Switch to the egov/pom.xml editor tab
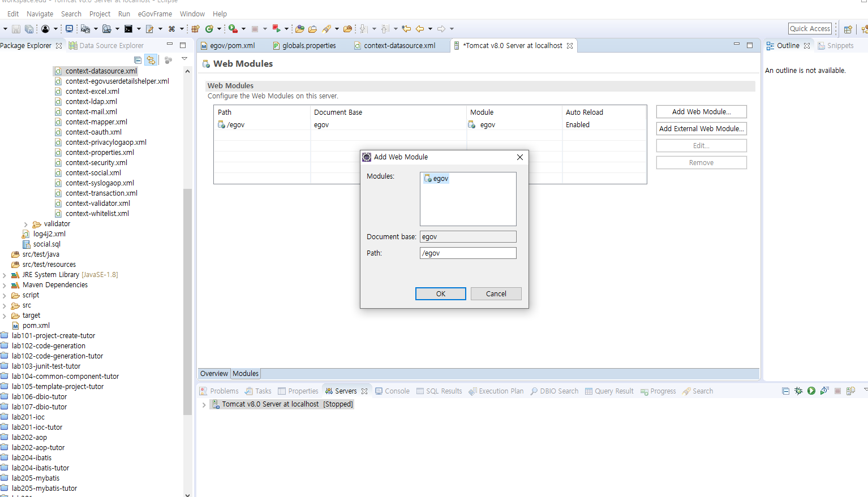 coord(229,46)
